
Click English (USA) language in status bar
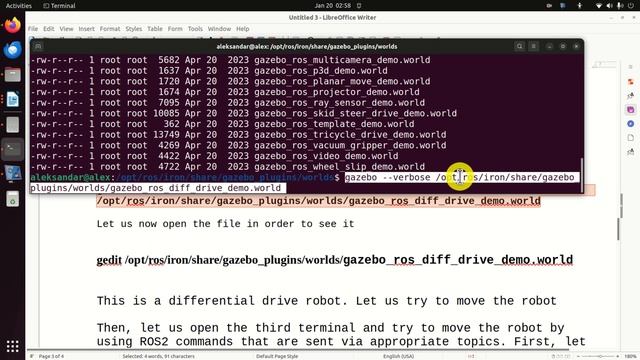(398, 356)
